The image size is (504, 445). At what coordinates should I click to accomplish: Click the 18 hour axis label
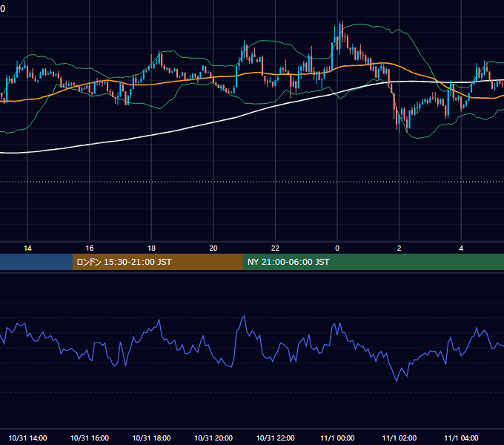(x=151, y=248)
